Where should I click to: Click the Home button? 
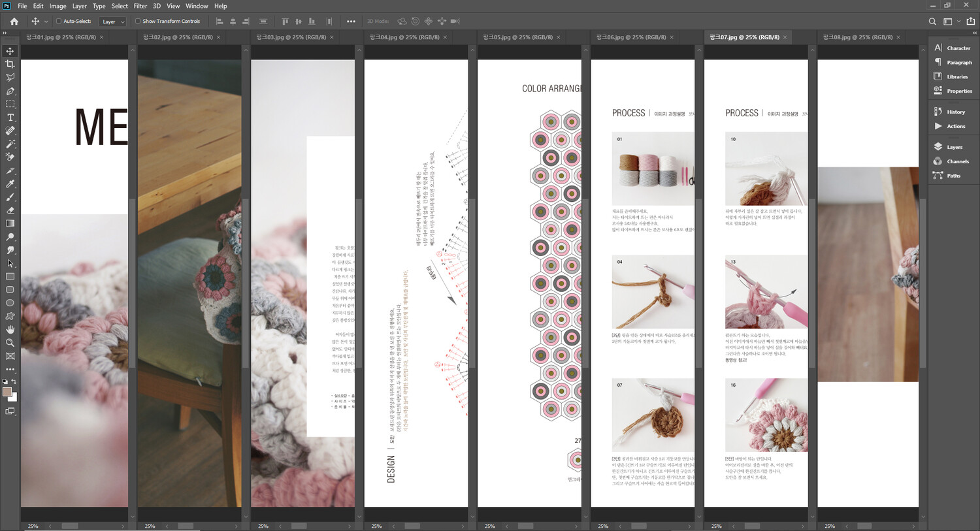point(14,22)
